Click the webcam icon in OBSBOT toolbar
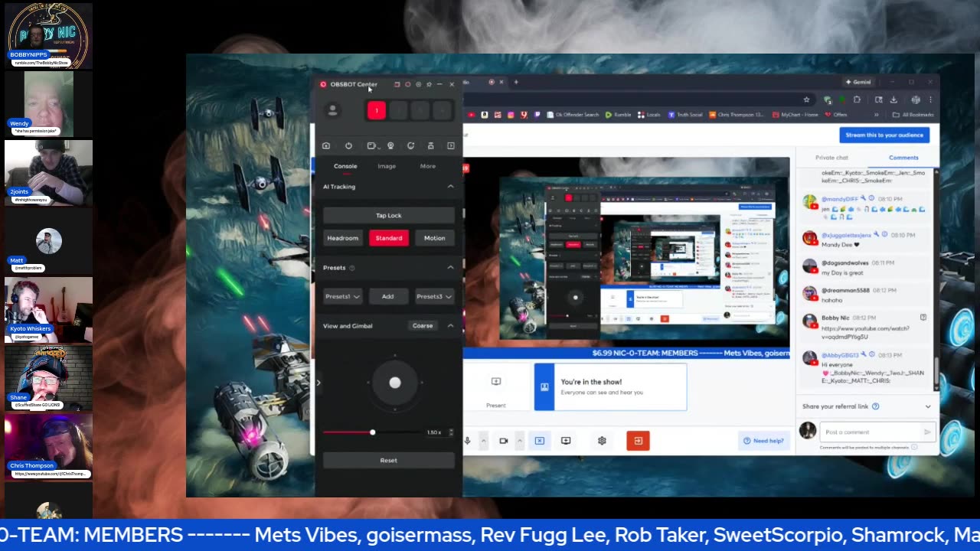The image size is (980, 551). [x=390, y=145]
